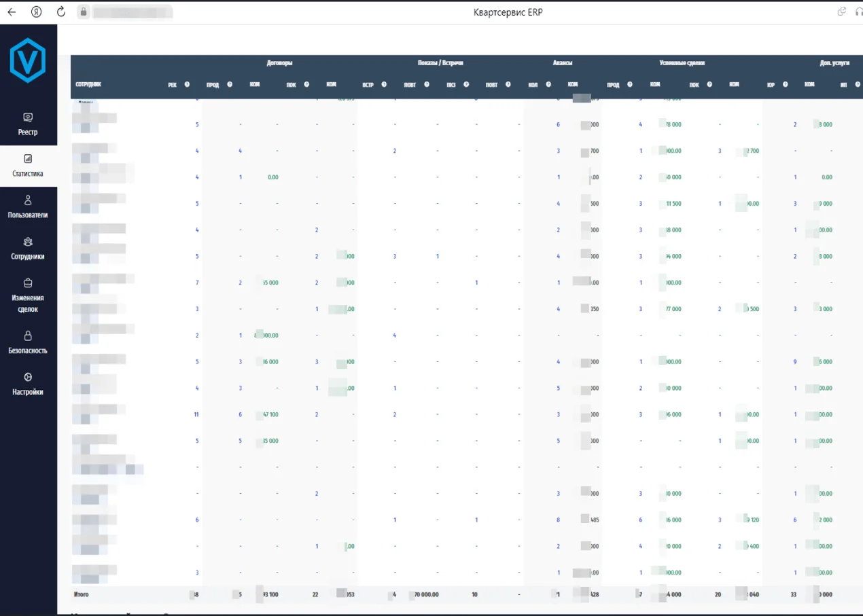The width and height of the screenshot is (863, 616).
Task: Click the СОТРУДНИК column header
Action: click(88, 85)
